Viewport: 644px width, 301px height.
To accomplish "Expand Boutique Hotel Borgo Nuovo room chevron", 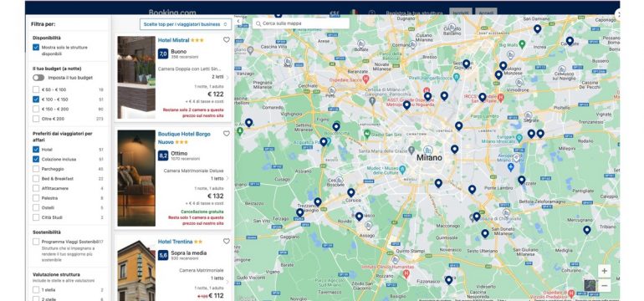I will click(227, 179).
